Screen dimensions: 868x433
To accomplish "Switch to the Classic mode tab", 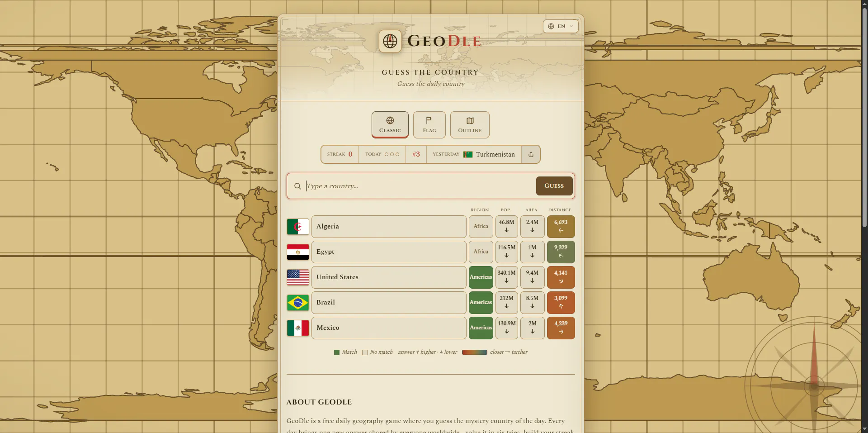I will (x=390, y=124).
